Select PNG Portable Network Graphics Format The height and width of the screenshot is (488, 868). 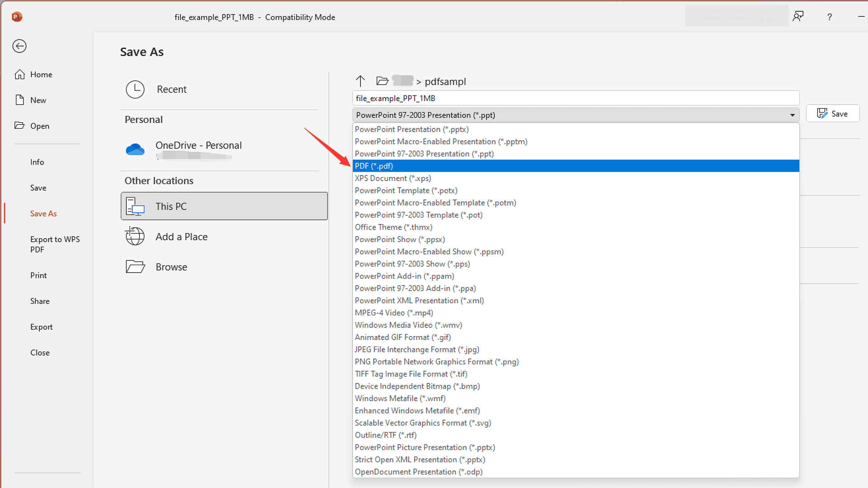(x=576, y=361)
